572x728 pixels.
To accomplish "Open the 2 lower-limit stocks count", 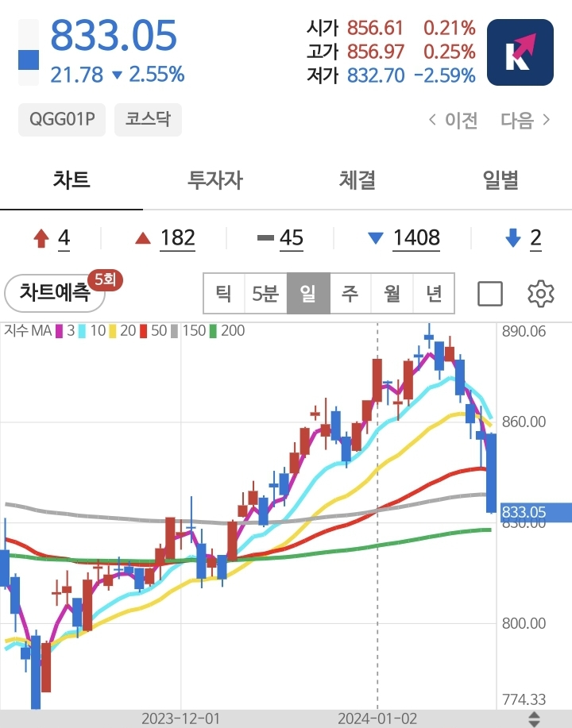I will click(535, 238).
